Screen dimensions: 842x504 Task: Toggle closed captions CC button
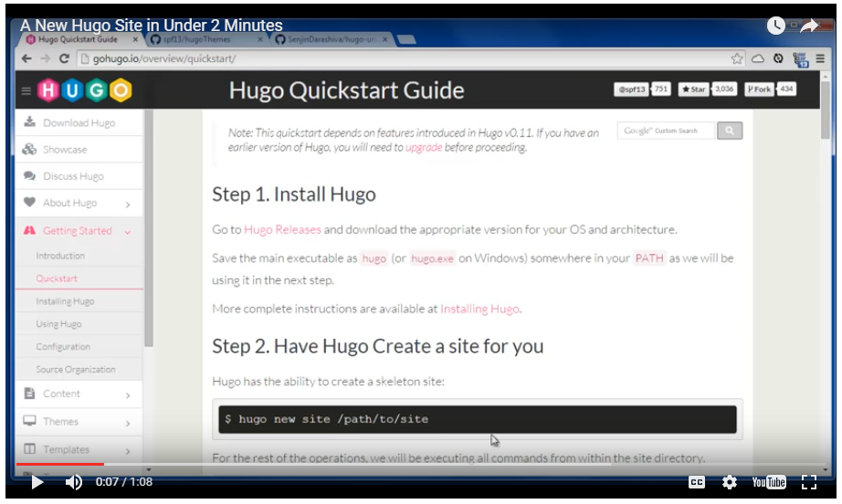click(697, 482)
